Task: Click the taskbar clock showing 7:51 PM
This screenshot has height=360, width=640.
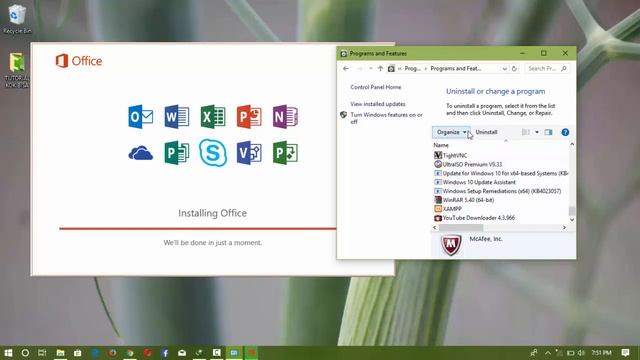Action: tap(601, 353)
